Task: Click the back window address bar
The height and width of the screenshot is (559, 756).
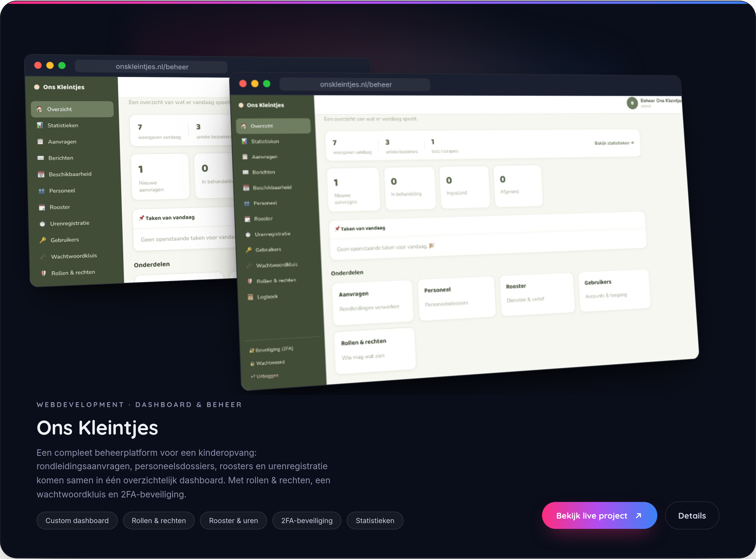Action: [x=151, y=67]
